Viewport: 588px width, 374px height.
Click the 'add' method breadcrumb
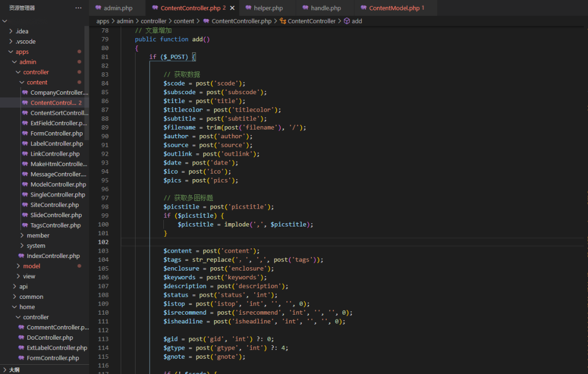(357, 21)
